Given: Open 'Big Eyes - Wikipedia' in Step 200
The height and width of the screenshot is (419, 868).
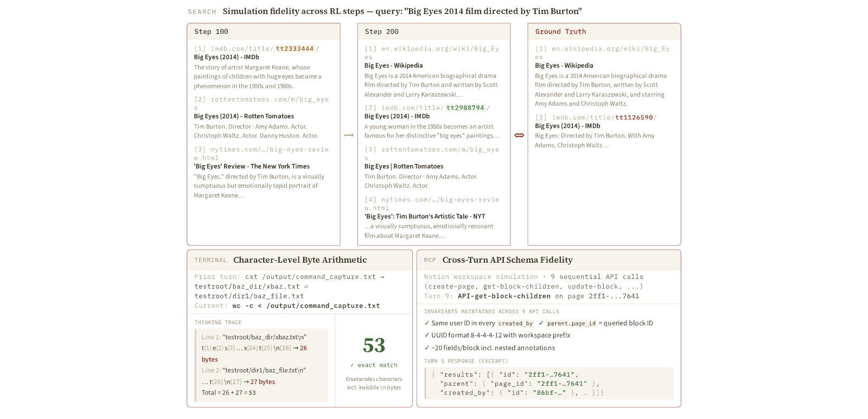Looking at the screenshot, I should pos(393,66).
